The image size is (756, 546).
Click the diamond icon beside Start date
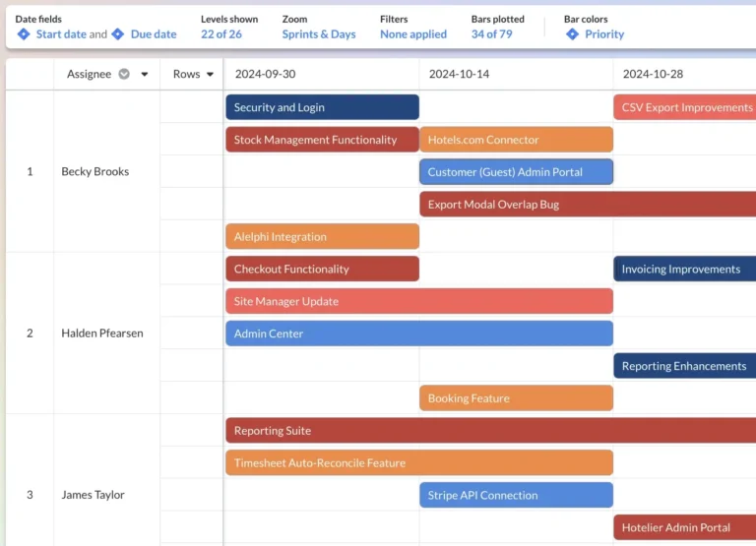point(24,34)
